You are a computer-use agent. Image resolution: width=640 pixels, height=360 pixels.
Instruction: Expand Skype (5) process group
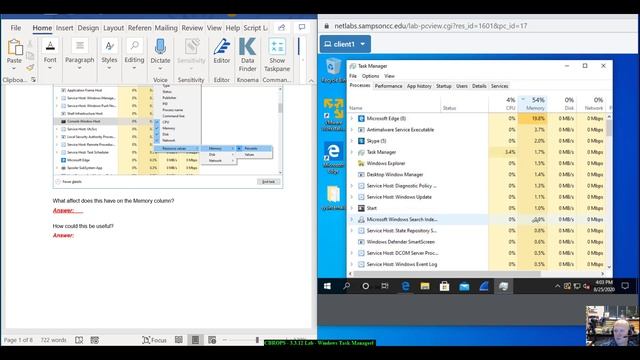point(352,141)
